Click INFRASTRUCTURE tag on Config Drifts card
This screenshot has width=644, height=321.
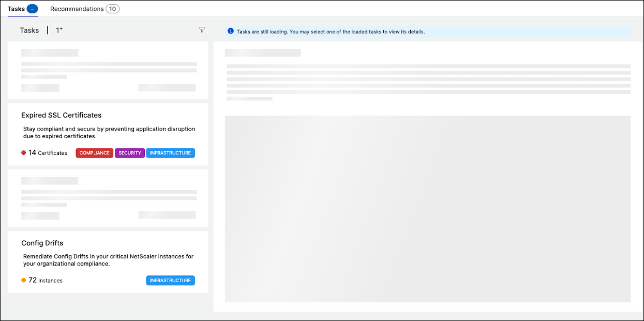(x=171, y=280)
